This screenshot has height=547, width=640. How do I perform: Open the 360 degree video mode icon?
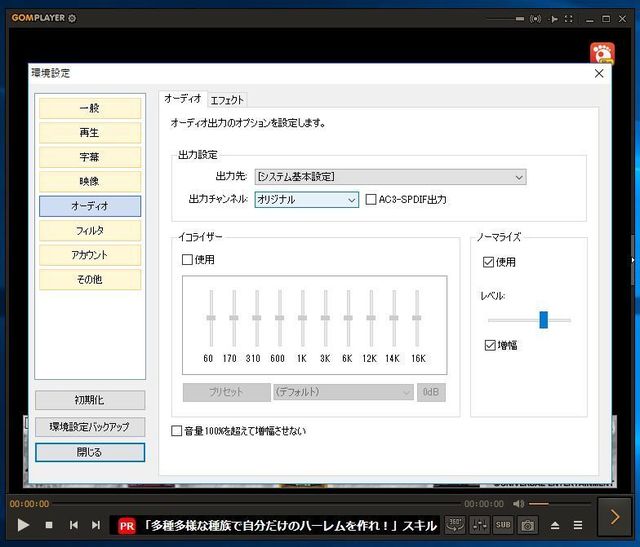(x=455, y=525)
